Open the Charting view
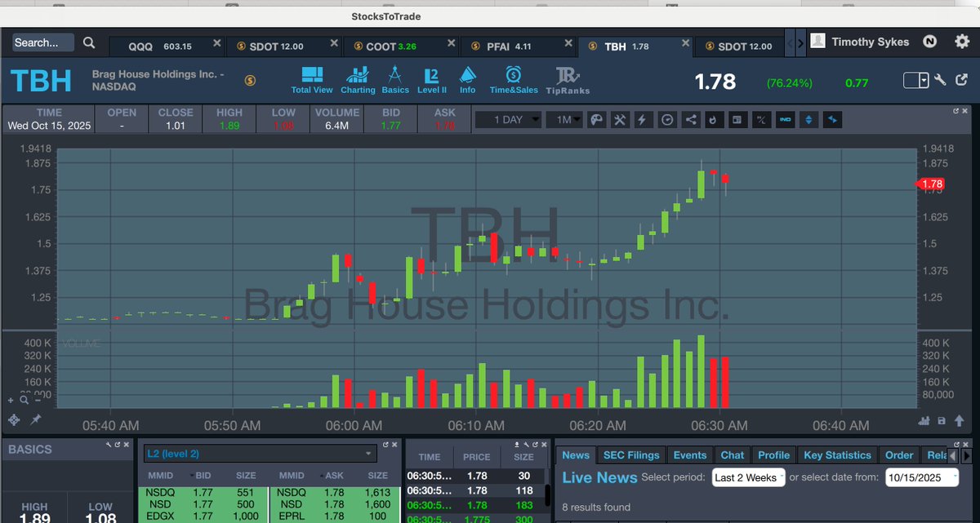The width and height of the screenshot is (980, 523). pos(358,80)
